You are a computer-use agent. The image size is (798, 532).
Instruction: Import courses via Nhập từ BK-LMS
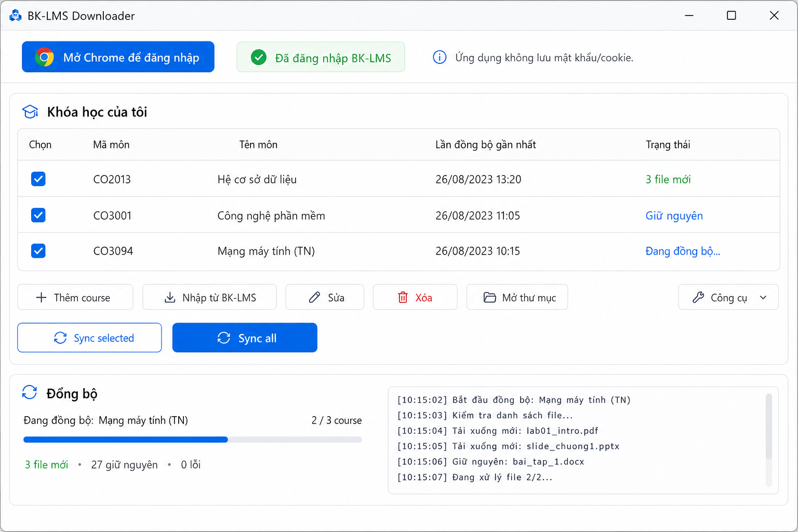point(209,297)
